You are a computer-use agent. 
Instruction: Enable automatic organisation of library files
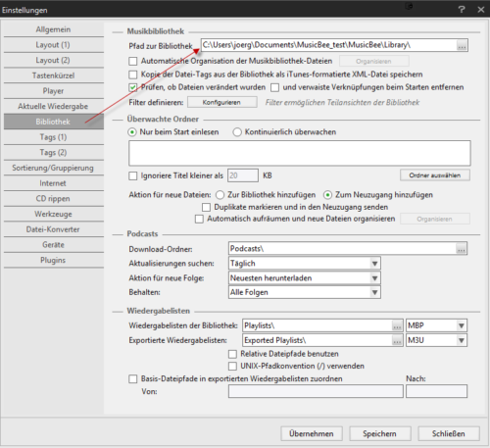coord(133,61)
